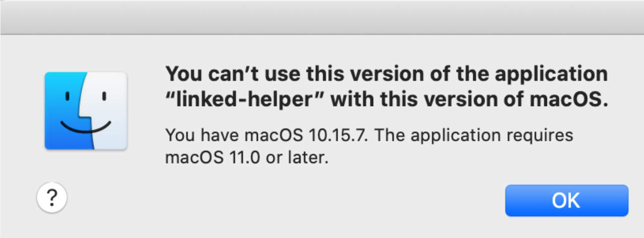644x238 pixels.
Task: Open help with the question mark button
Action: click(x=52, y=199)
